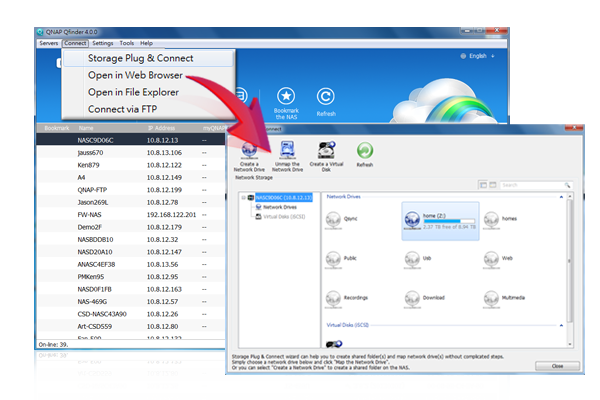Open the Settings menu
The image size is (600, 400).
tap(102, 44)
